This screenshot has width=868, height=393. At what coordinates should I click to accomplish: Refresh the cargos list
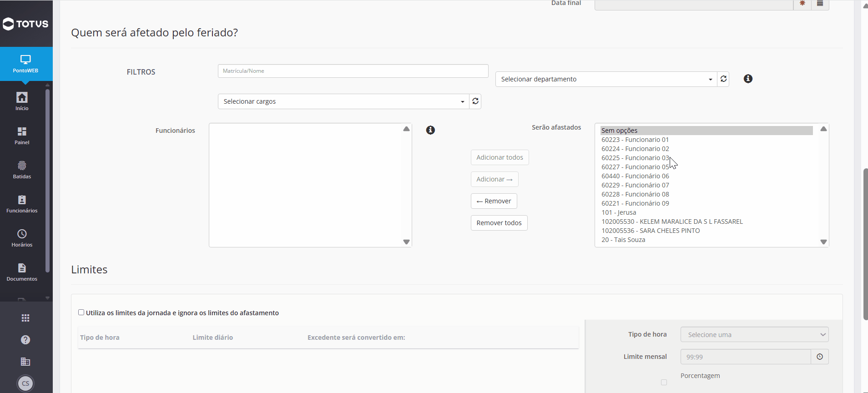click(475, 101)
